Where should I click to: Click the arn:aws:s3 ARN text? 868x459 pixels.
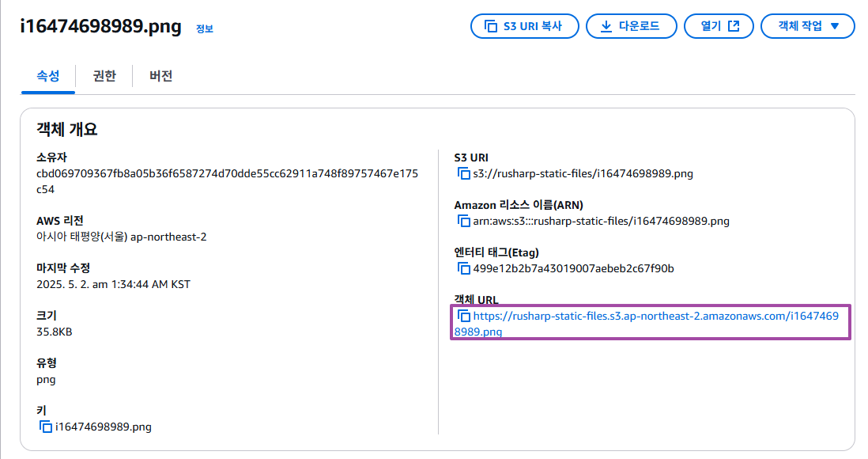click(x=601, y=221)
